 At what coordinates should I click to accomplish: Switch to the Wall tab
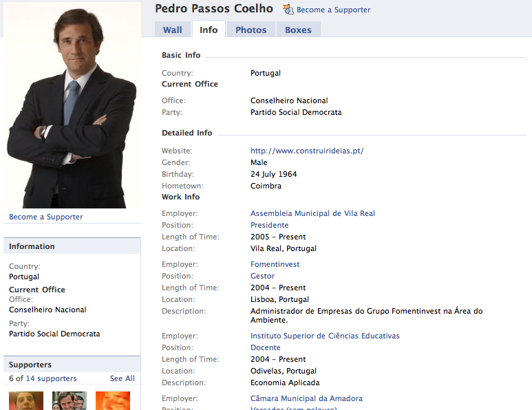click(x=173, y=30)
